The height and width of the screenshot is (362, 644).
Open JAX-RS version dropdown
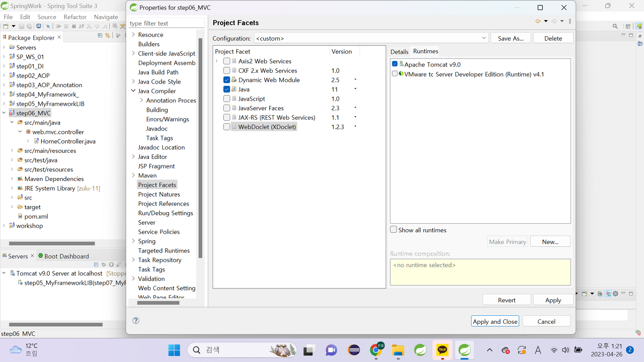tap(355, 117)
